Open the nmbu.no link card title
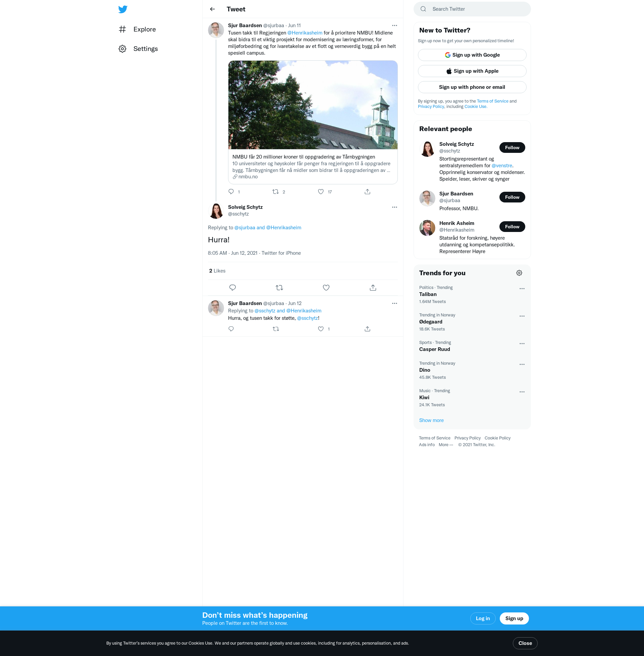The image size is (644, 656). (x=304, y=157)
